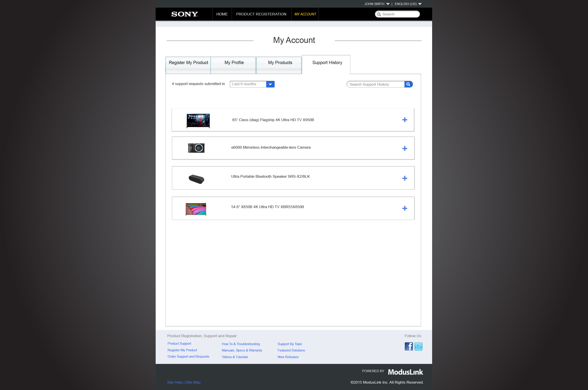Image resolution: width=588 pixels, height=390 pixels.
Task: Click the α6000 Mirrorless Camera title text
Action: [x=271, y=148]
